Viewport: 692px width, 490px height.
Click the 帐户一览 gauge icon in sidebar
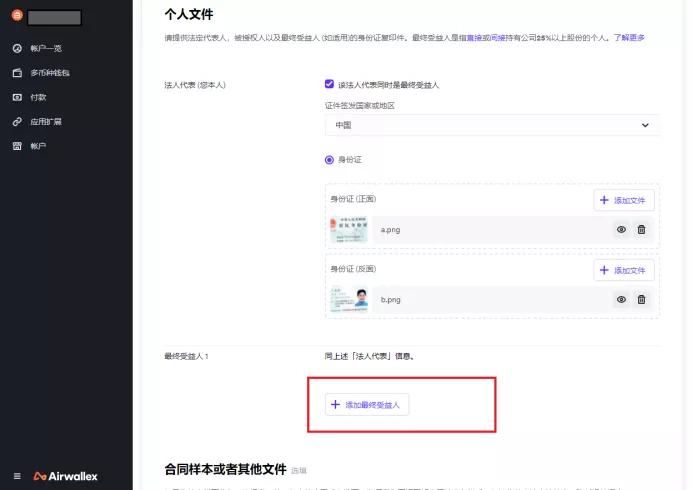pyautogui.click(x=17, y=48)
